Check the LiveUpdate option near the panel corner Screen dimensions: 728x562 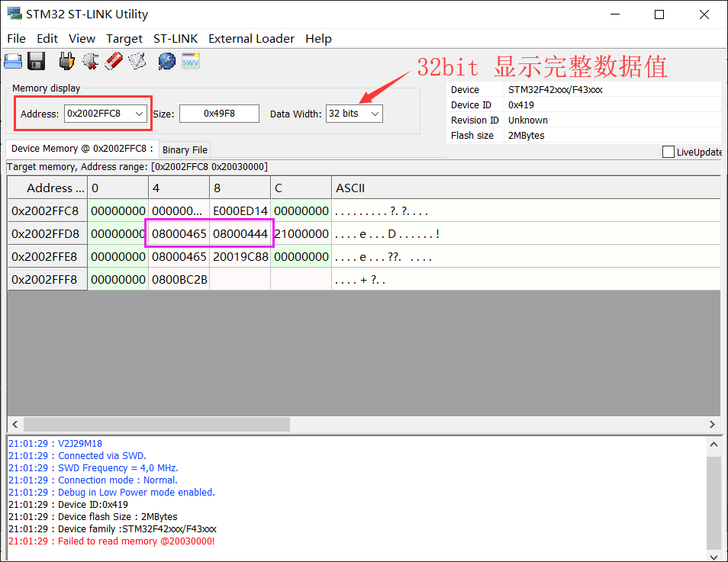[x=669, y=152]
